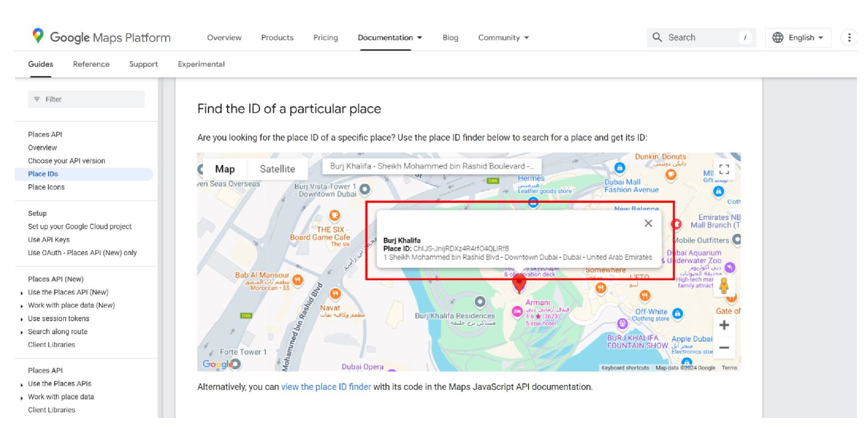Open the map Terms link

729,367
